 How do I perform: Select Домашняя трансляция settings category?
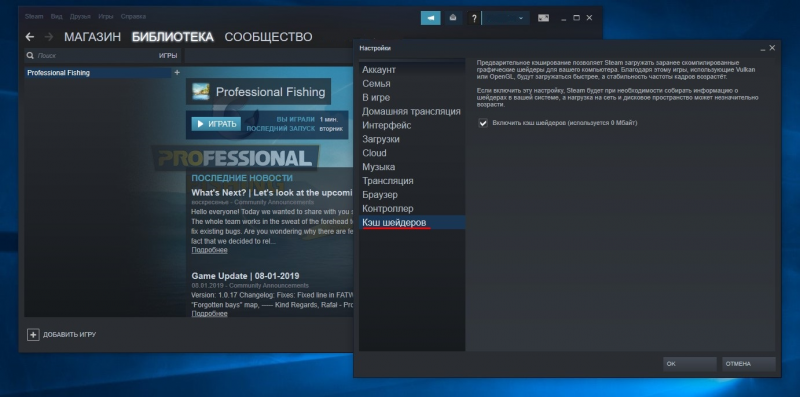412,111
